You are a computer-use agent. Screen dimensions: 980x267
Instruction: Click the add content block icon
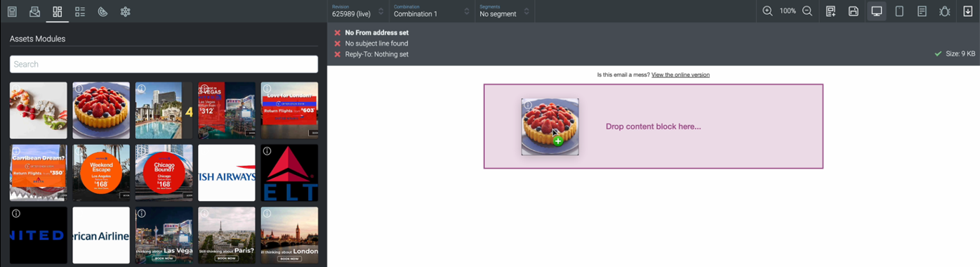tap(830, 11)
